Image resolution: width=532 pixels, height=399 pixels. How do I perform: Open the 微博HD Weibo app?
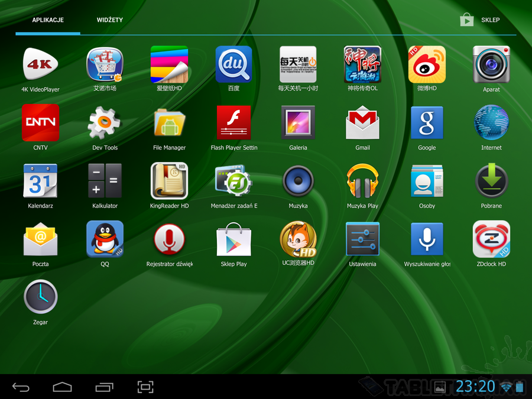coord(427,64)
